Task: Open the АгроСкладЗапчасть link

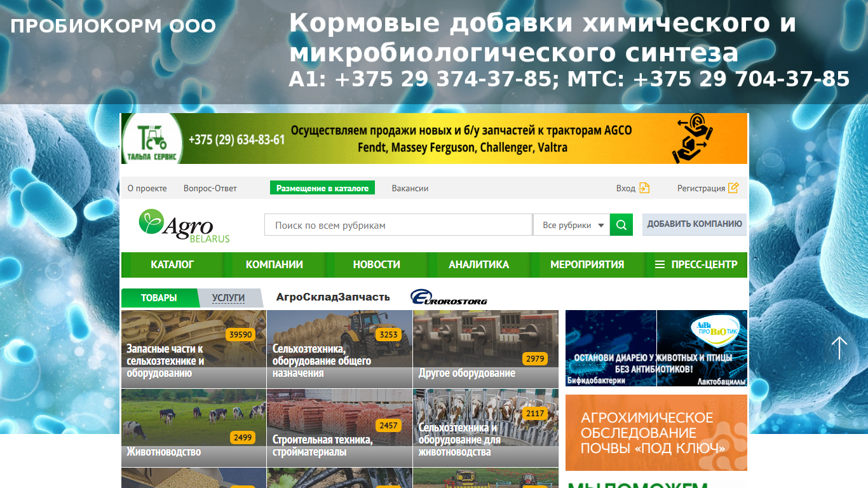Action: pos(333,297)
